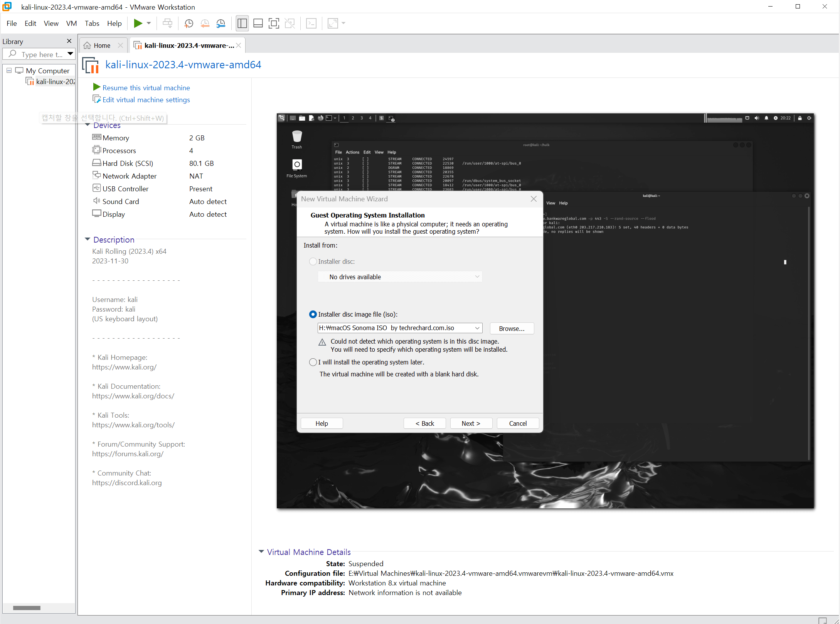This screenshot has width=840, height=624.
Task: Select Installer disc image file (iso) radio
Action: pos(313,314)
